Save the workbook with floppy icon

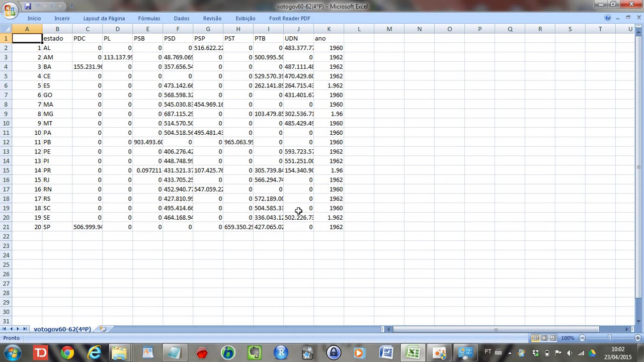[x=28, y=6]
